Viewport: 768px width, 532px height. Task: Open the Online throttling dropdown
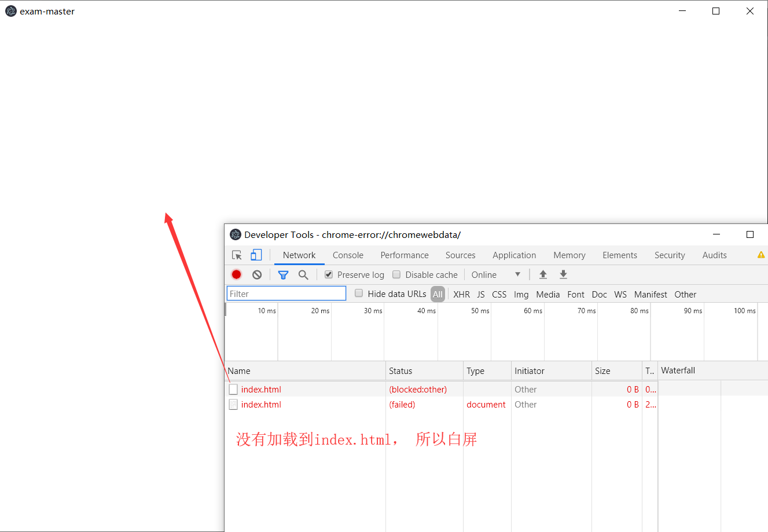[496, 274]
